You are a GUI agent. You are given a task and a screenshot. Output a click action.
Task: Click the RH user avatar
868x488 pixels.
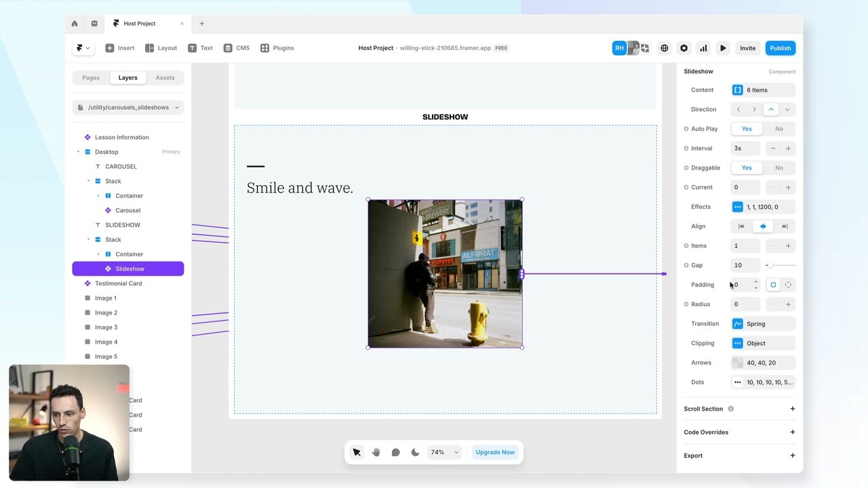(619, 48)
